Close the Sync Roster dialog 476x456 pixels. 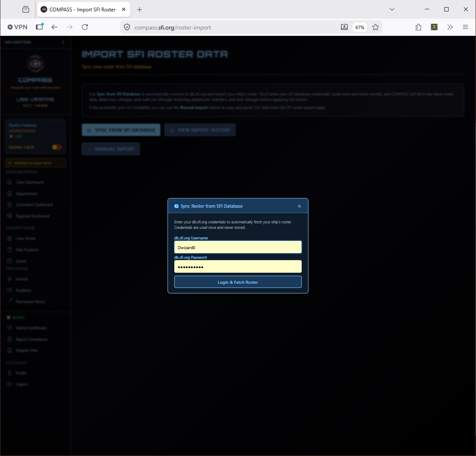tap(299, 206)
